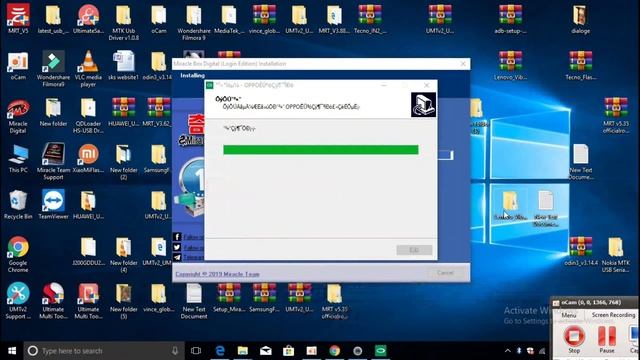Select the New Text Document file in bottom row
Screen dimensions: 640x360
coord(194,301)
